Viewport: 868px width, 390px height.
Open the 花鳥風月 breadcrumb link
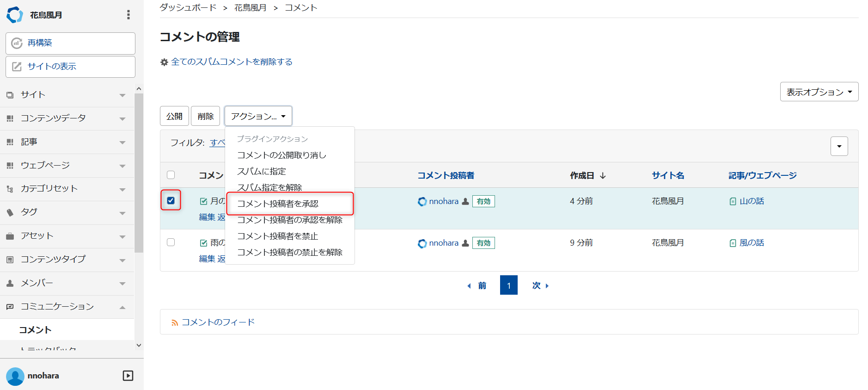251,7
